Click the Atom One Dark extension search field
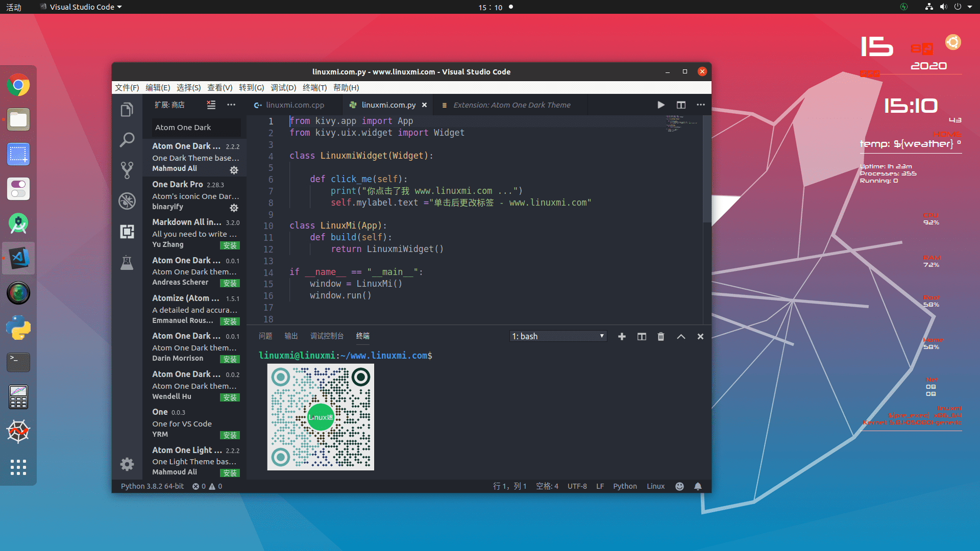This screenshot has height=551, width=980. [196, 127]
